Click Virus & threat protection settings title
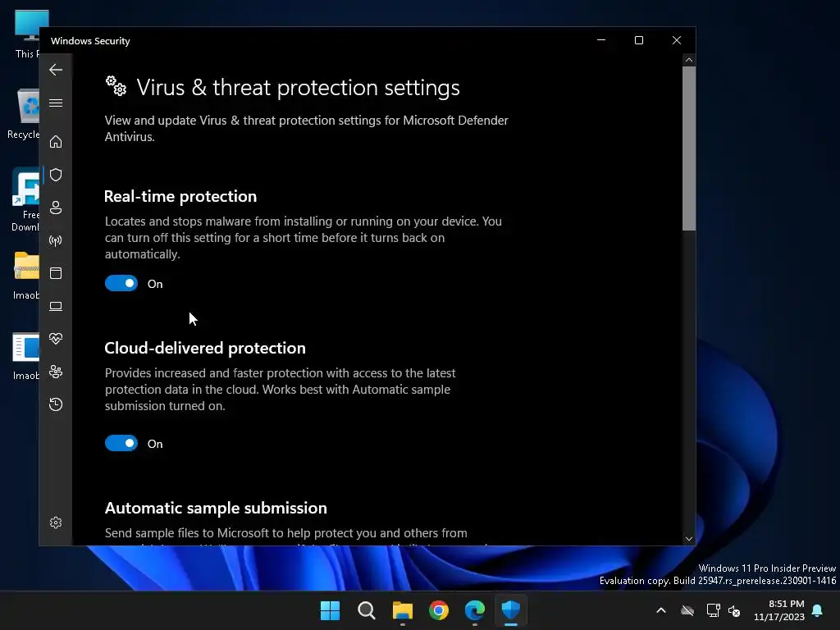This screenshot has width=840, height=630. [x=298, y=87]
